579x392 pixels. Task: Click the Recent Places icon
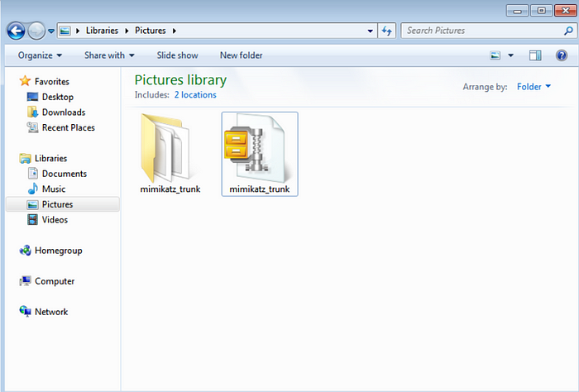[32, 127]
